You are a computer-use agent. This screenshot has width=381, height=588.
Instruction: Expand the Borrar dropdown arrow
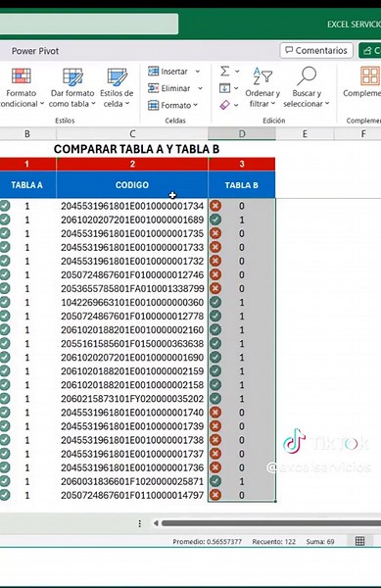pos(236,106)
